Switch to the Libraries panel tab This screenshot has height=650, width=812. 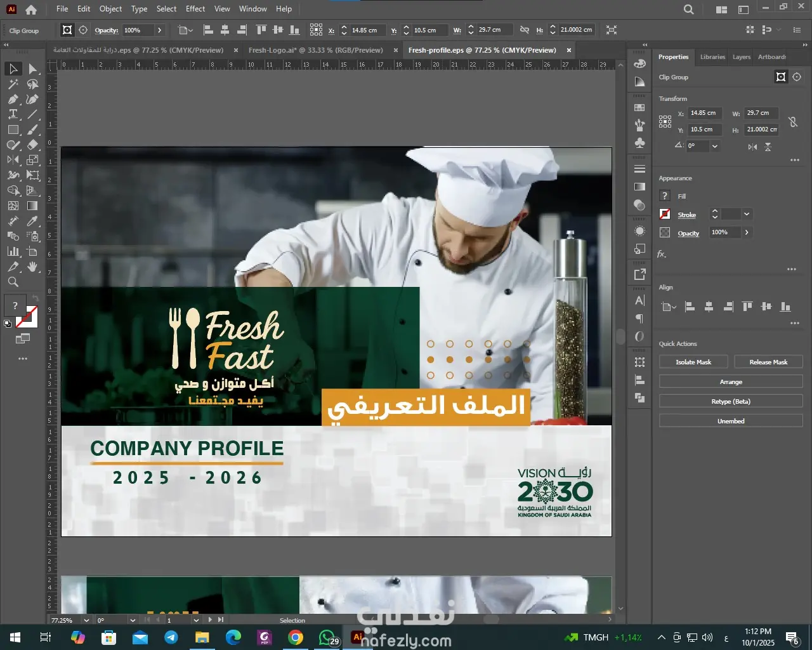(x=712, y=57)
